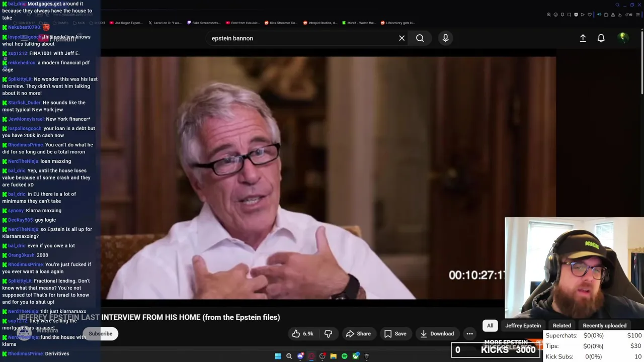Open the YouTube account avatar menu
This screenshot has width=644, height=362.
click(623, 38)
